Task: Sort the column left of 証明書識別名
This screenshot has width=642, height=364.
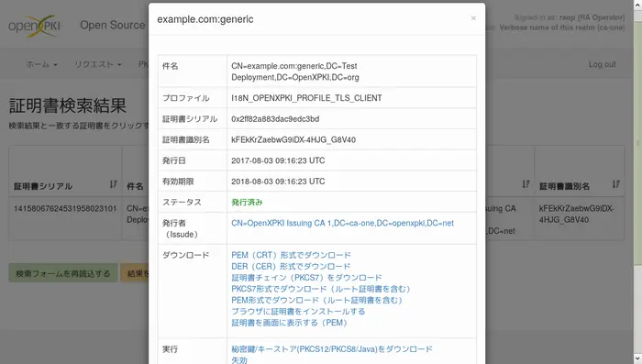Action: 526,184
